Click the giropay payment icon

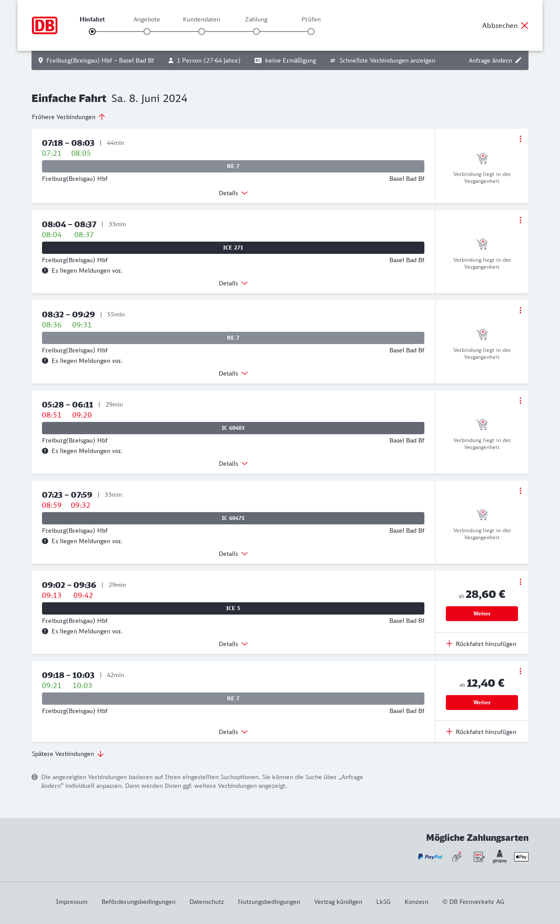[500, 857]
